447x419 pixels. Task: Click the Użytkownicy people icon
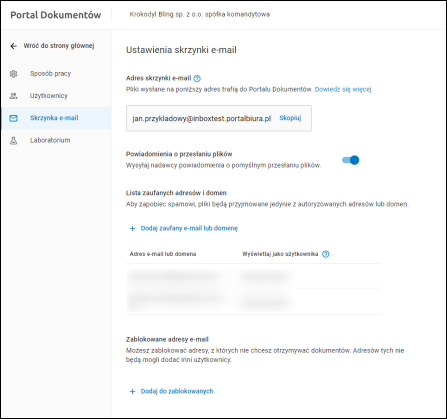[x=13, y=96]
